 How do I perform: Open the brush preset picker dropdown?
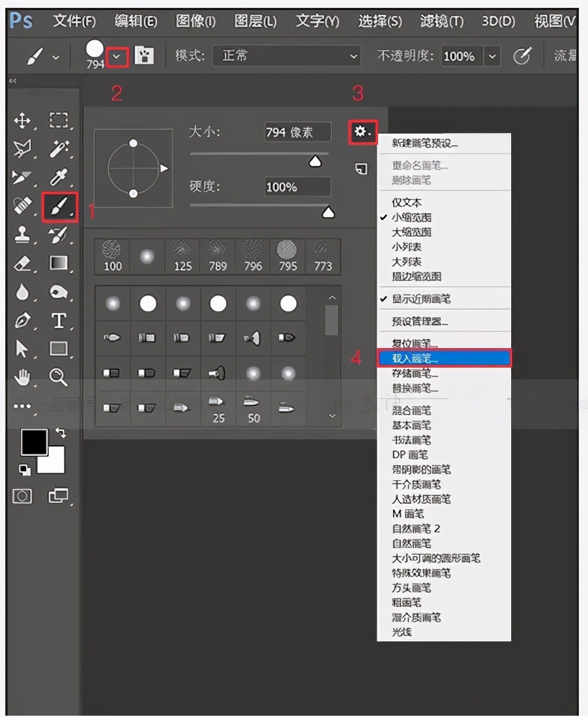pos(116,56)
